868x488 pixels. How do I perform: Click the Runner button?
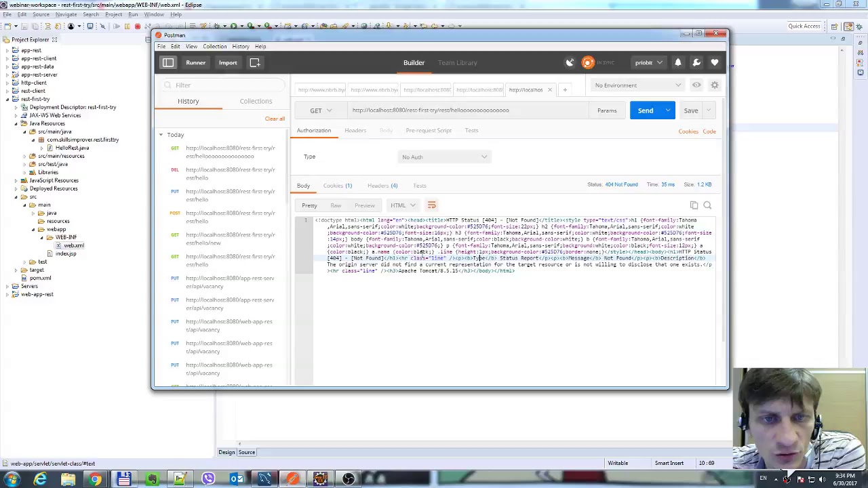point(196,62)
